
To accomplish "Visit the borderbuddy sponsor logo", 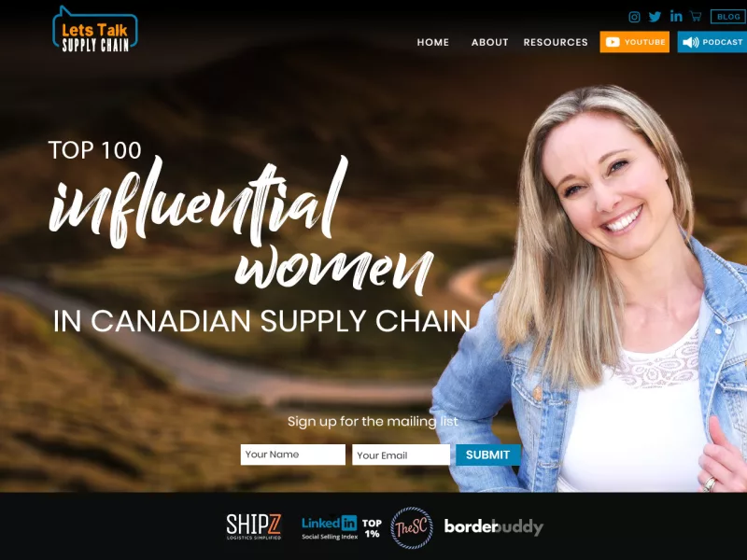I will [x=494, y=527].
